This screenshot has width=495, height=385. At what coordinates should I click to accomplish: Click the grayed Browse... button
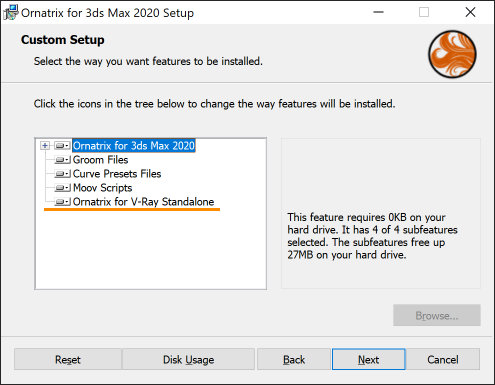(437, 315)
